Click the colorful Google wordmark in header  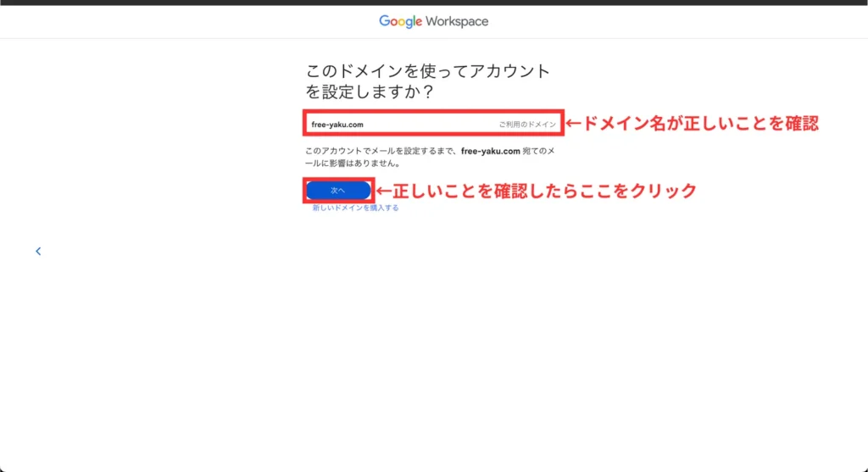[x=400, y=21]
